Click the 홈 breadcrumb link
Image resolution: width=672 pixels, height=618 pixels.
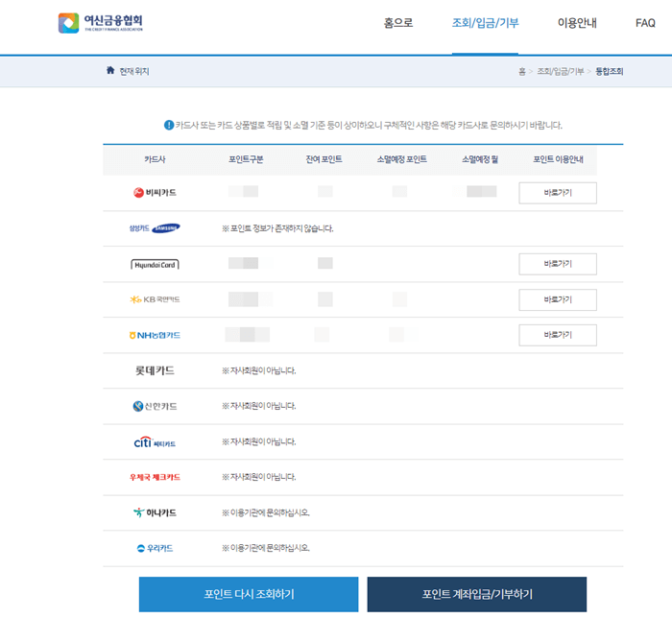[x=522, y=71]
